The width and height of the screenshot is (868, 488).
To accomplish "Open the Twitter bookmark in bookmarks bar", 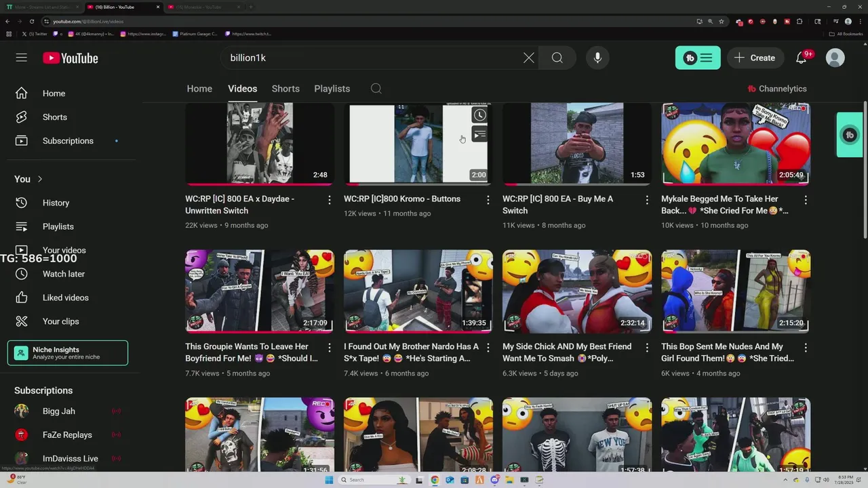I will [35, 33].
